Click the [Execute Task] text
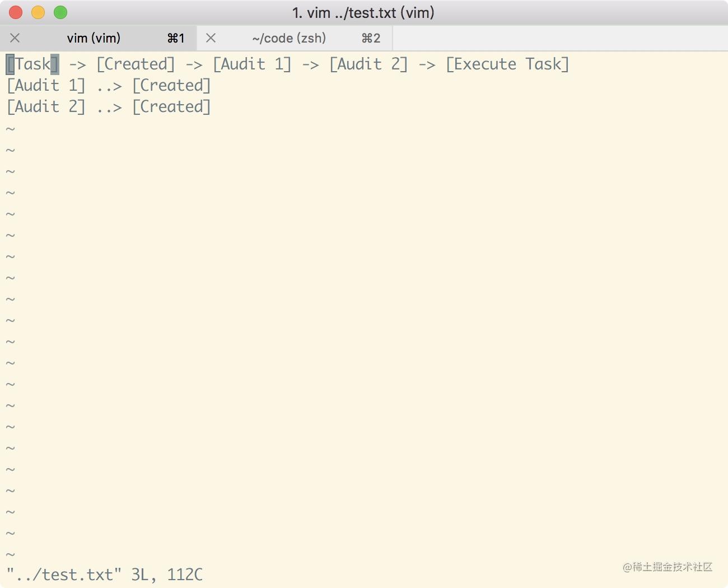Image resolution: width=728 pixels, height=588 pixels. point(507,64)
